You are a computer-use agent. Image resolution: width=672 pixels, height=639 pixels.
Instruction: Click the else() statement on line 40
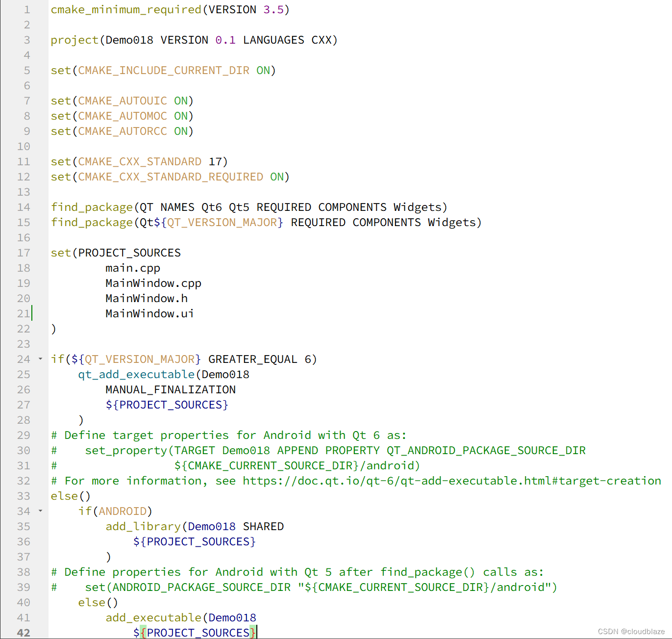pyautogui.click(x=99, y=603)
